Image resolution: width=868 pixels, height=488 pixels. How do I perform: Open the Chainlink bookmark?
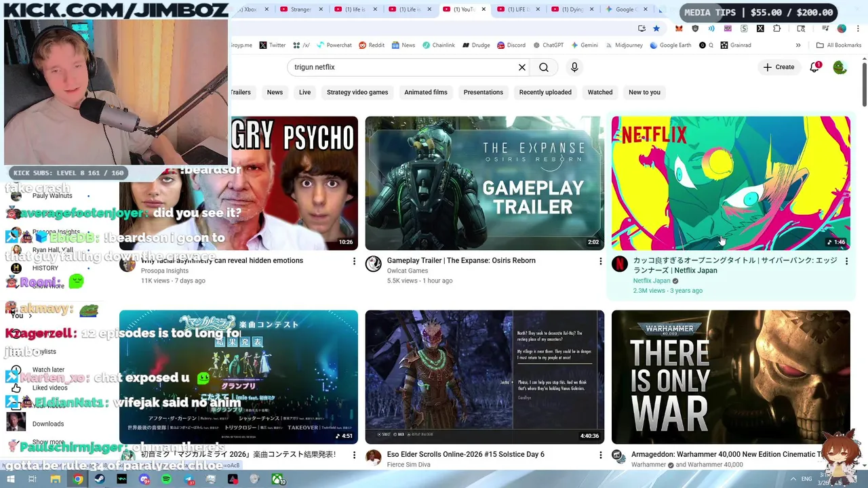[x=439, y=45]
